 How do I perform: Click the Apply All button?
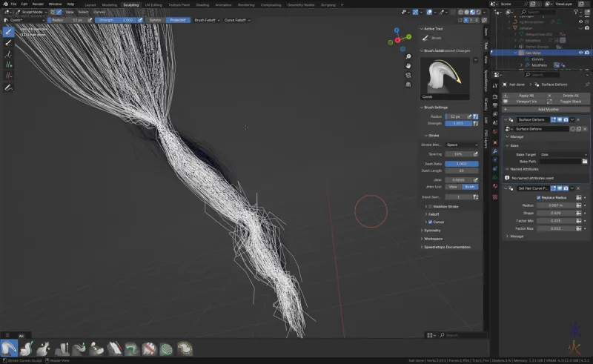tap(524, 96)
